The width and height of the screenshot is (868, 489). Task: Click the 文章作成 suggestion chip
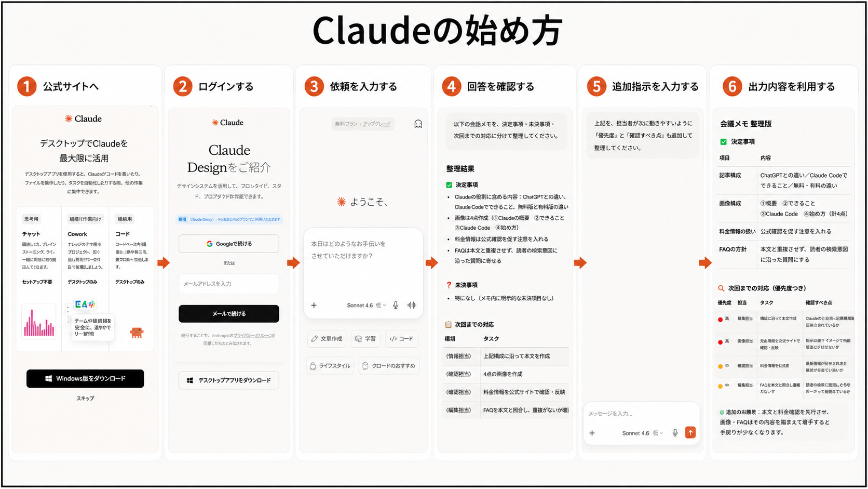(x=327, y=339)
